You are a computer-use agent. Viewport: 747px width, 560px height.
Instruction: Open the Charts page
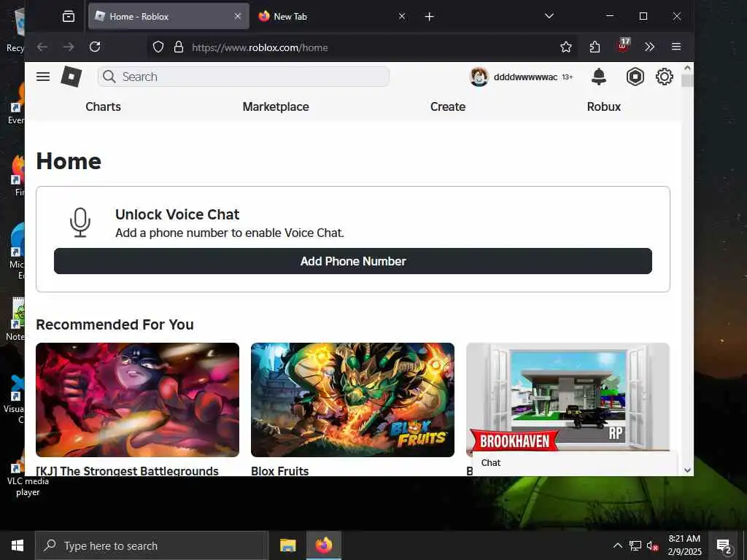click(x=103, y=106)
